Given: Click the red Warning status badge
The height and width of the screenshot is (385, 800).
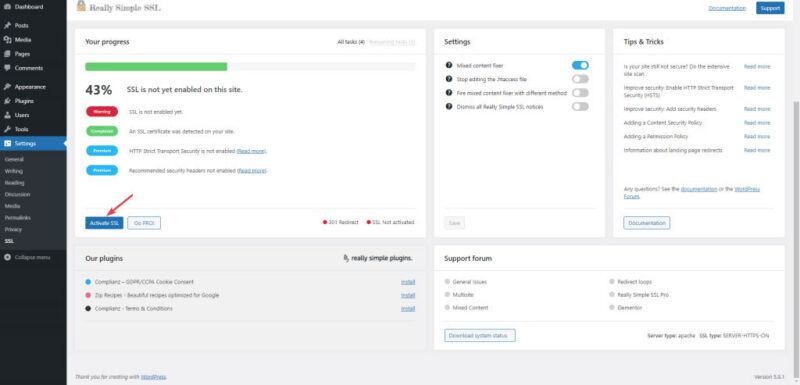Looking at the screenshot, I should tap(102, 112).
